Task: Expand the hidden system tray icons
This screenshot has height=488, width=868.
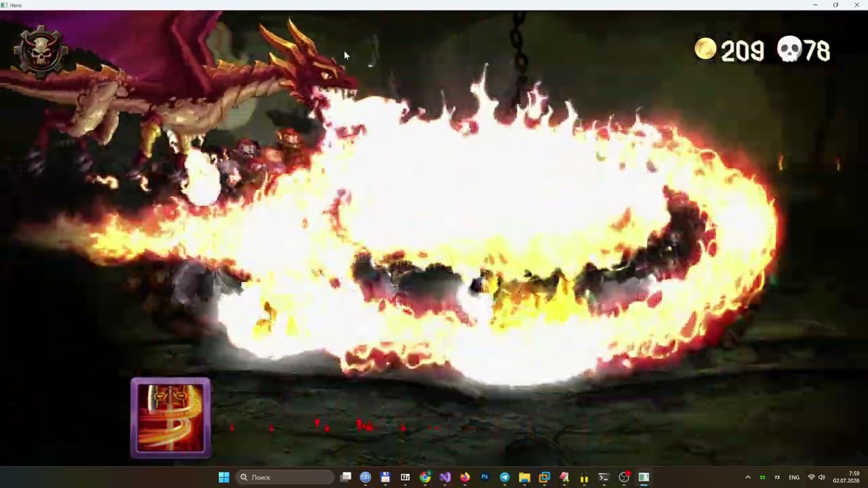Action: [x=748, y=477]
